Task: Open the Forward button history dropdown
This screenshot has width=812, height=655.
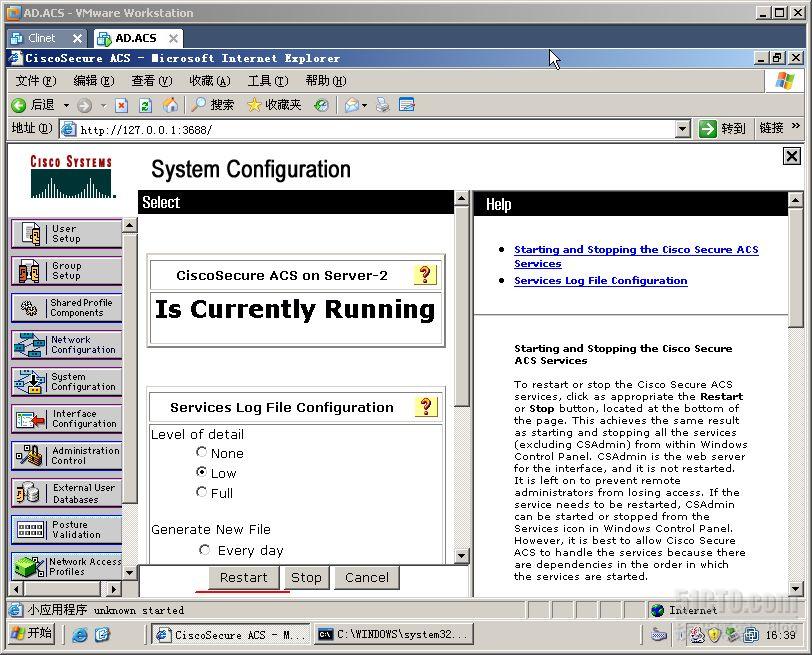Action: (x=103, y=106)
